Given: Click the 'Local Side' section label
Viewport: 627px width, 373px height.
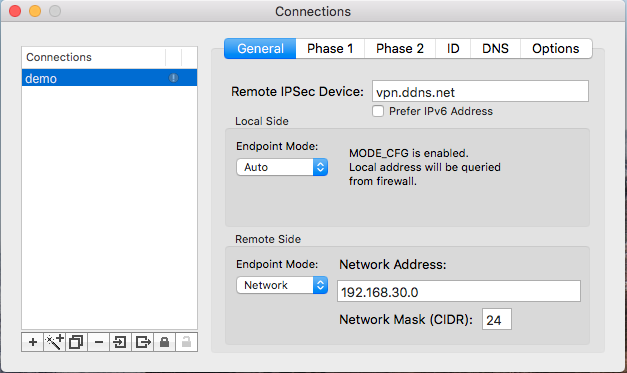Looking at the screenshot, I should click(262, 122).
